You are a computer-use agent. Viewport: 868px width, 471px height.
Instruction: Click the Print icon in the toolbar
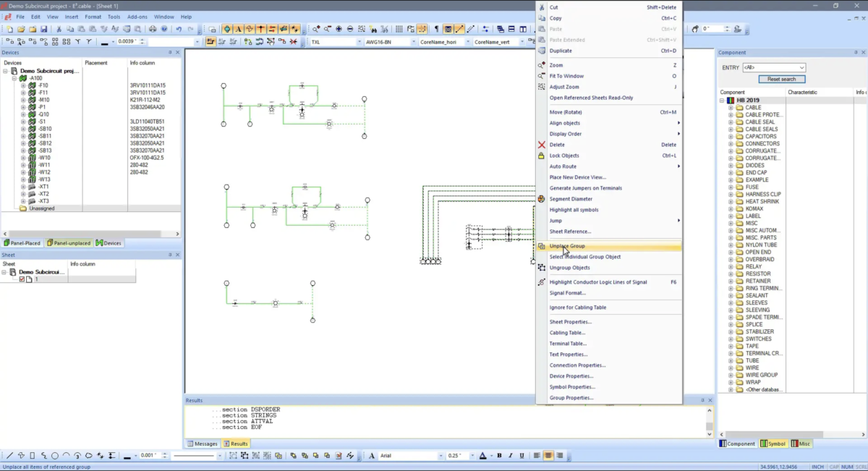pos(153,29)
